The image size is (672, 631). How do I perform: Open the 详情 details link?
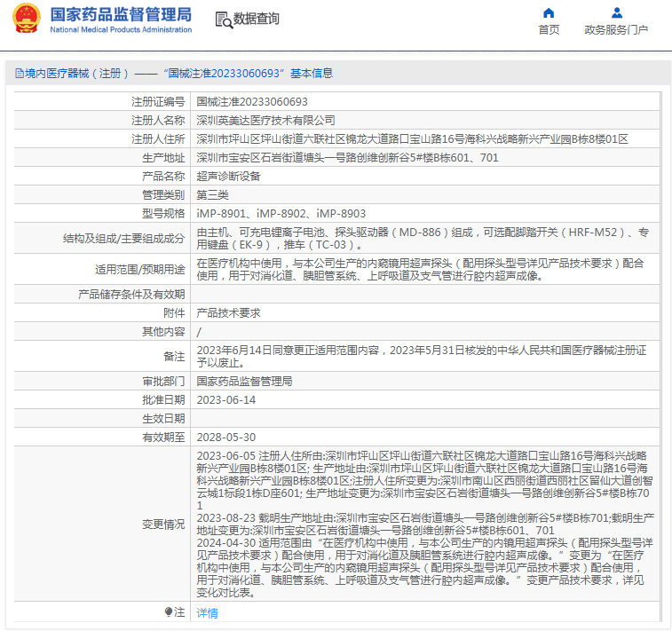tap(207, 613)
